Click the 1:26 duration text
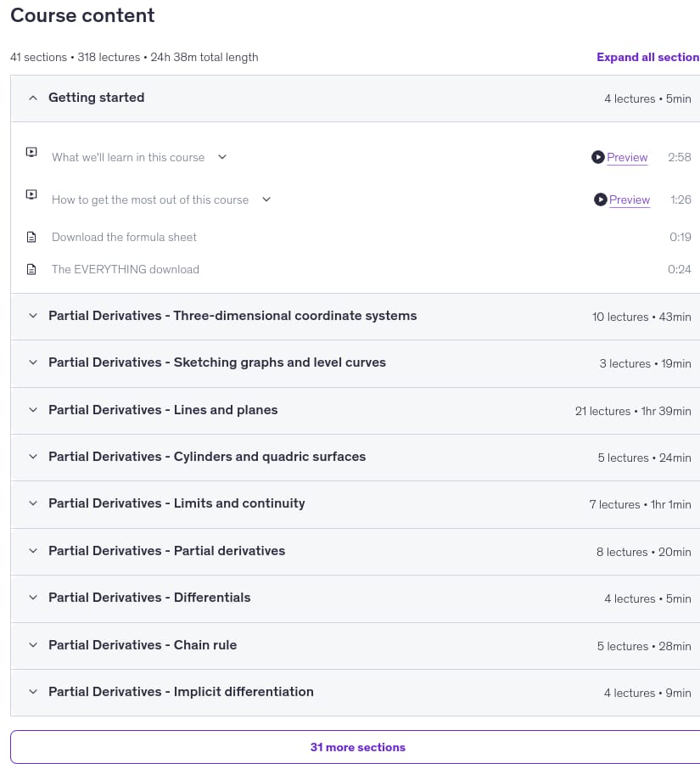This screenshot has height=764, width=700. point(680,199)
